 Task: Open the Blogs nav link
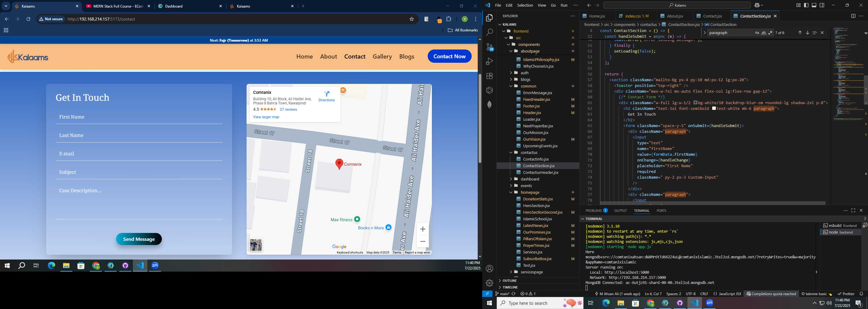pyautogui.click(x=407, y=57)
